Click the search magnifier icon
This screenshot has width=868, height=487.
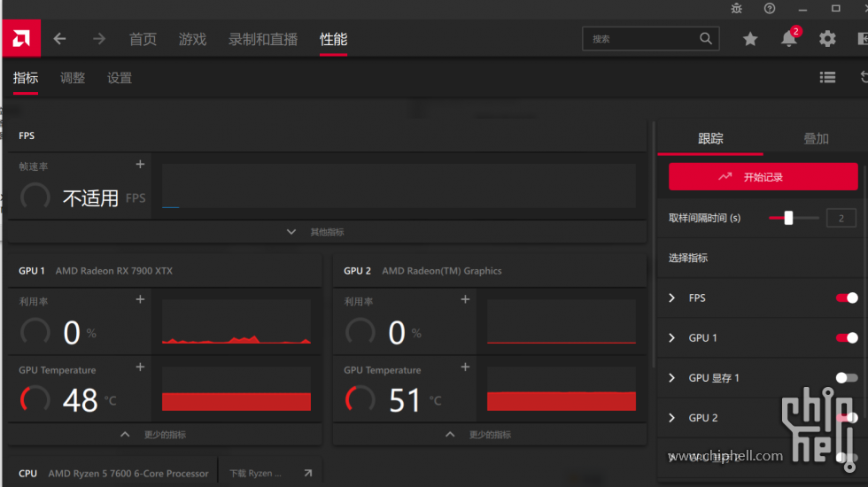tap(705, 39)
